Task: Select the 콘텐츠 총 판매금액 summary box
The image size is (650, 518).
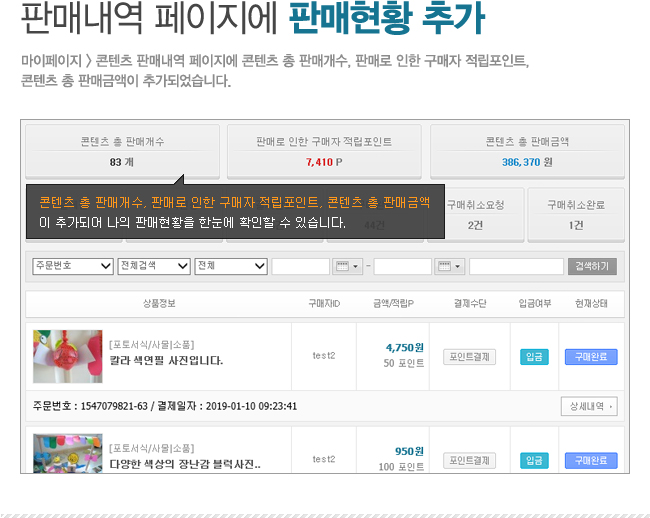Action: point(527,152)
